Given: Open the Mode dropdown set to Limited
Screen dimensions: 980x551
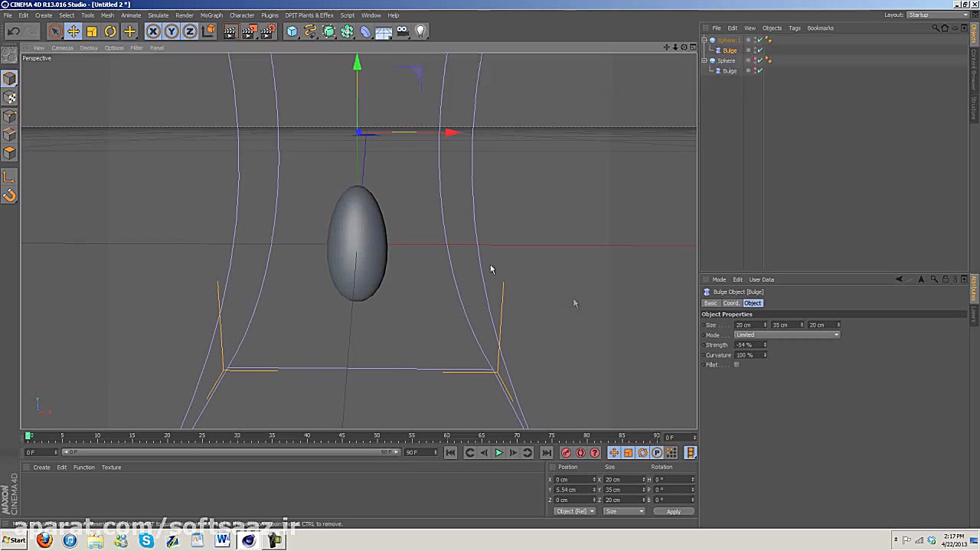Looking at the screenshot, I should pos(786,335).
